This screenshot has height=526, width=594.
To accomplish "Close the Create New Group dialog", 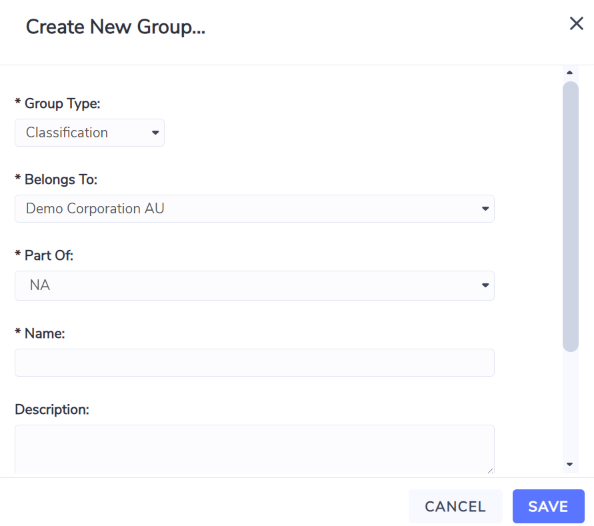I will 576,23.
